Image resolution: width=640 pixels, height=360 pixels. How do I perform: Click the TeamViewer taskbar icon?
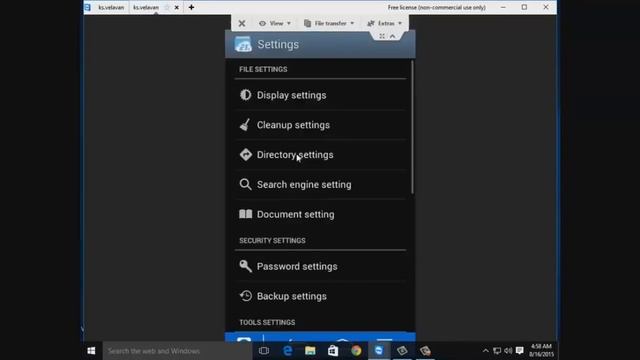(x=379, y=351)
